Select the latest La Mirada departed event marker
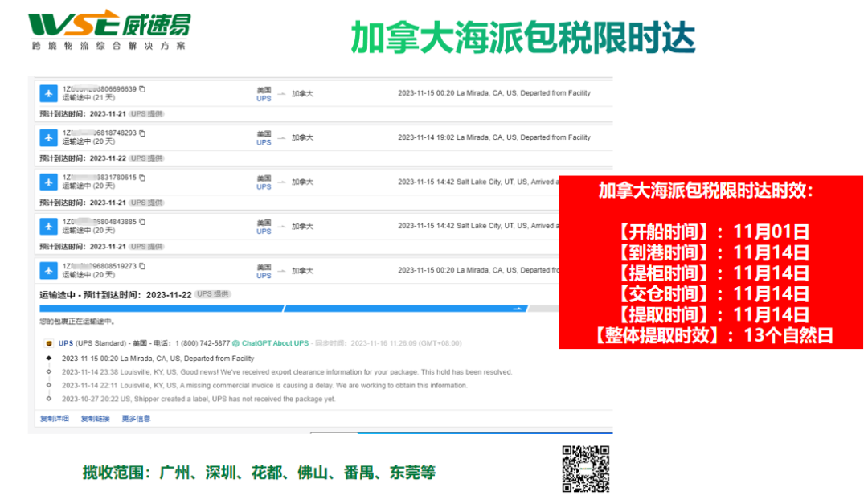868x500 pixels. tap(49, 359)
